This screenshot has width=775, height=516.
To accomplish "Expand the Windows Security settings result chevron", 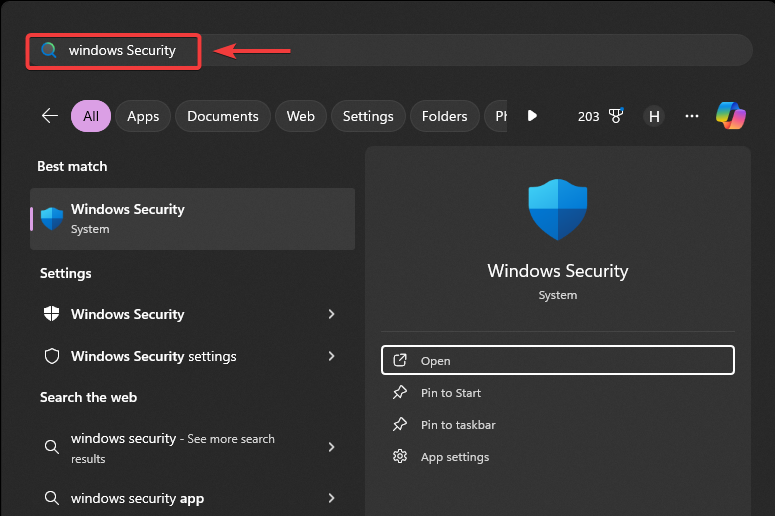I will click(332, 356).
